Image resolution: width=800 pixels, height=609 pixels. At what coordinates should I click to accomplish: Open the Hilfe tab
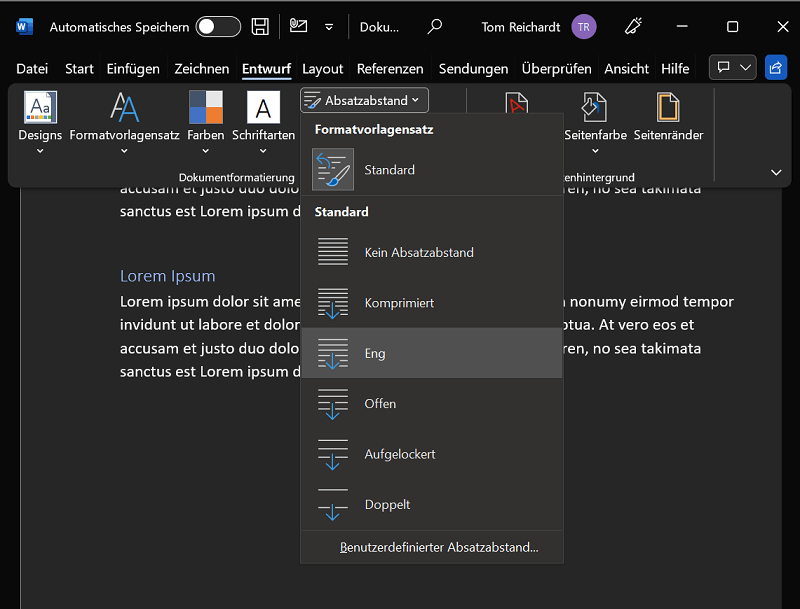pyautogui.click(x=675, y=68)
